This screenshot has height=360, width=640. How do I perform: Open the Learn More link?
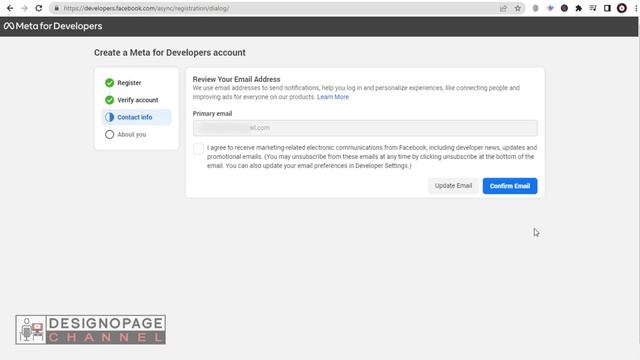click(x=333, y=97)
